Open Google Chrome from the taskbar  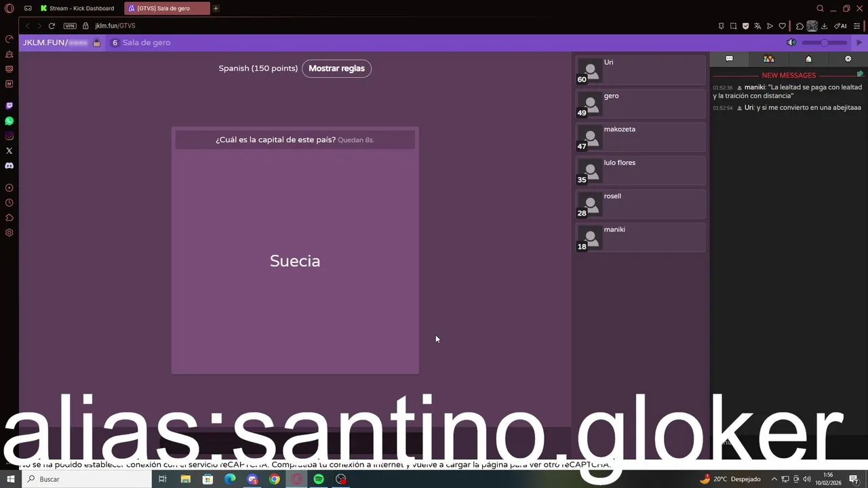coord(274,479)
